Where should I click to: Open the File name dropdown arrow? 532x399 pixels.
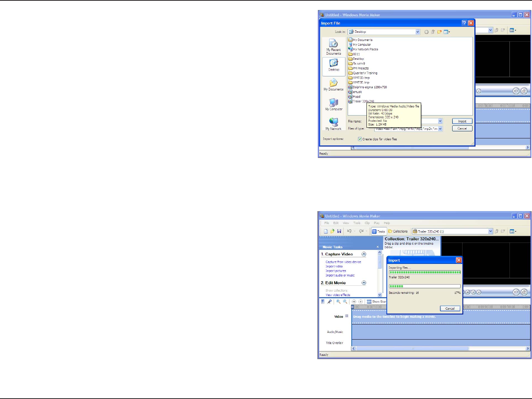pyautogui.click(x=440, y=121)
